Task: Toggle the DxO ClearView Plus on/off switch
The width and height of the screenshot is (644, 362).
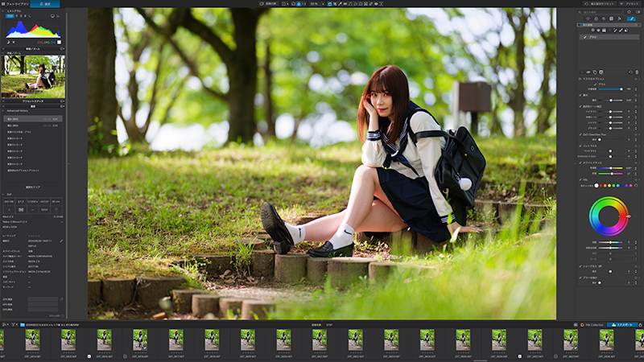Action: [x=636, y=134]
